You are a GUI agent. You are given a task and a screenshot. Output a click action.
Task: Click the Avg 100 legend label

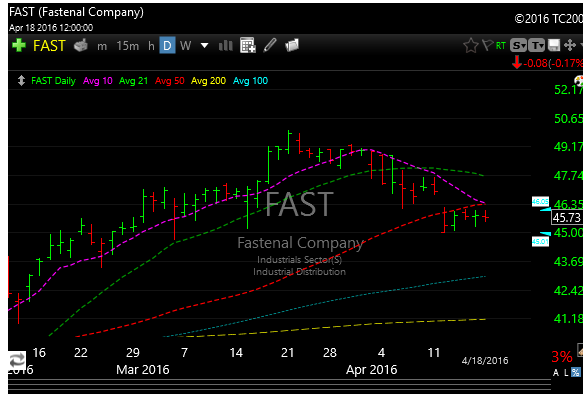point(250,81)
